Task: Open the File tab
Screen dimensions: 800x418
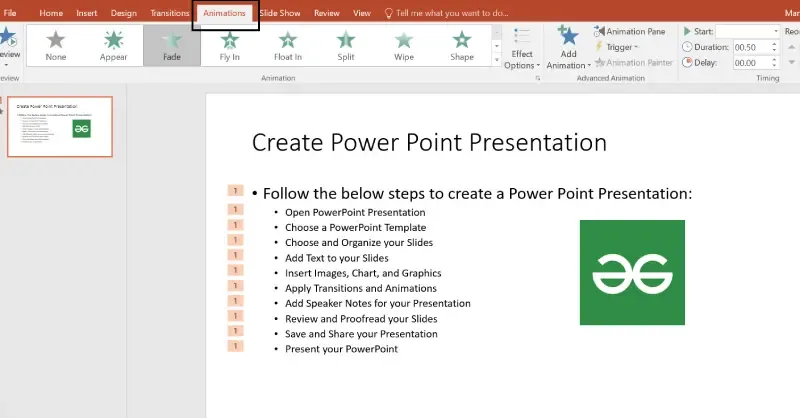Action: click(x=10, y=13)
